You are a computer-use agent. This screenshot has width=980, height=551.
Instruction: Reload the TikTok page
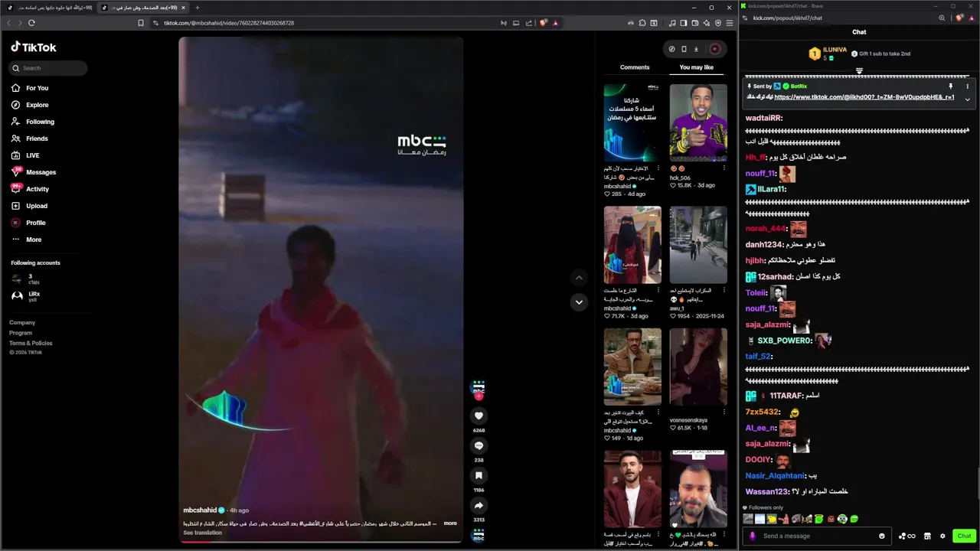(31, 23)
